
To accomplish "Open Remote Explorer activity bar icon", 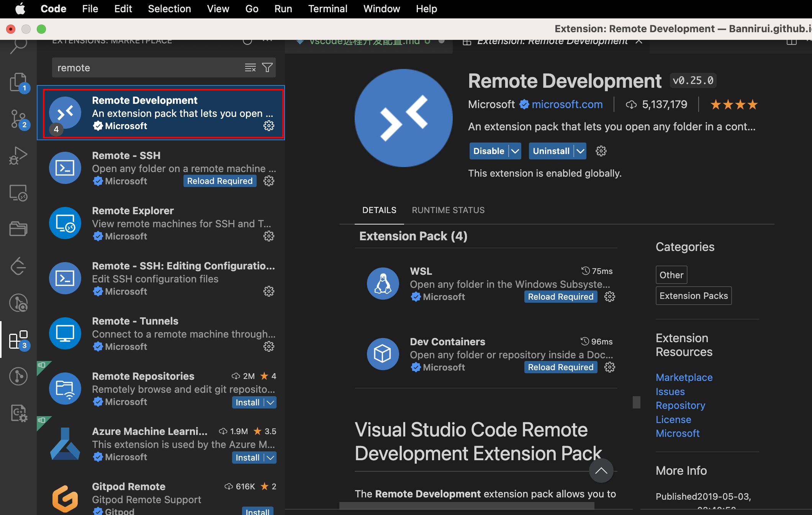I will (18, 193).
